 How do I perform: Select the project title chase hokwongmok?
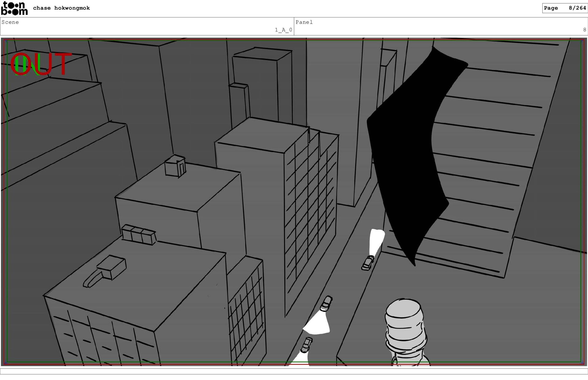(x=61, y=8)
